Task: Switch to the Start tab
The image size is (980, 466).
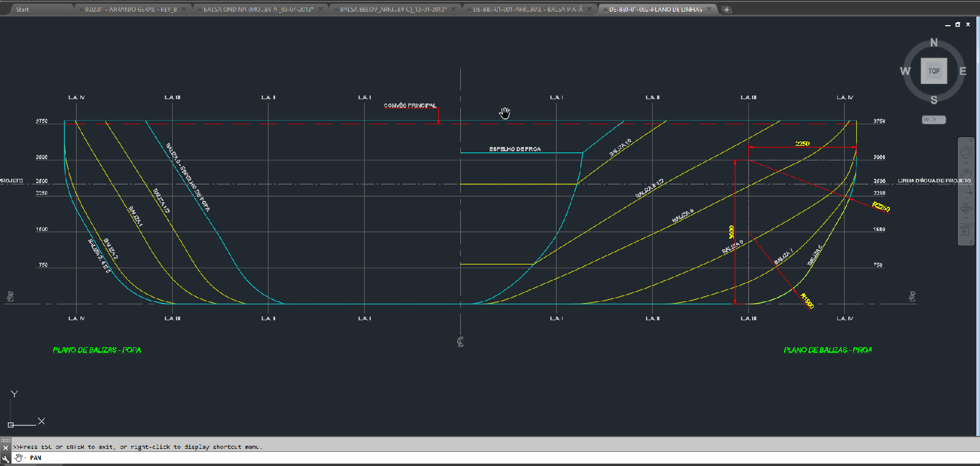Action: coord(23,10)
